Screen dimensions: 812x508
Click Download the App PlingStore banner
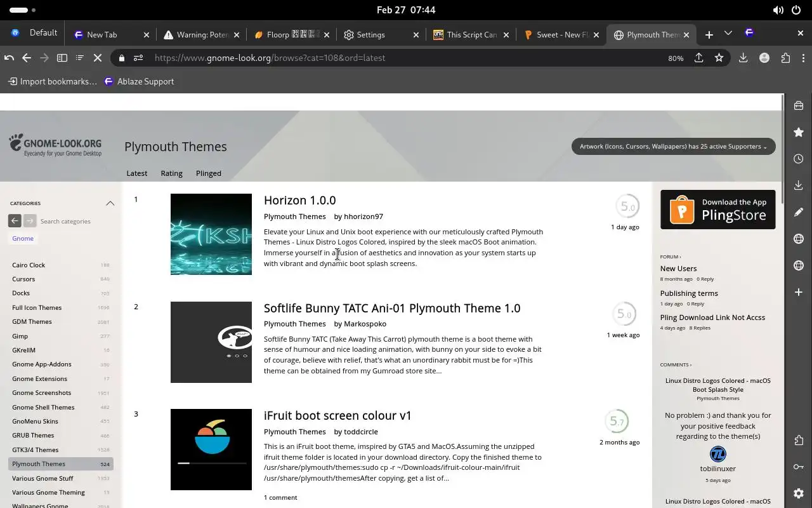pyautogui.click(x=717, y=210)
